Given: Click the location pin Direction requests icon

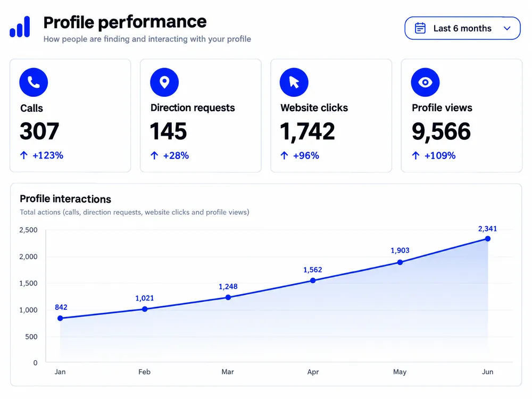Looking at the screenshot, I should pyautogui.click(x=164, y=82).
